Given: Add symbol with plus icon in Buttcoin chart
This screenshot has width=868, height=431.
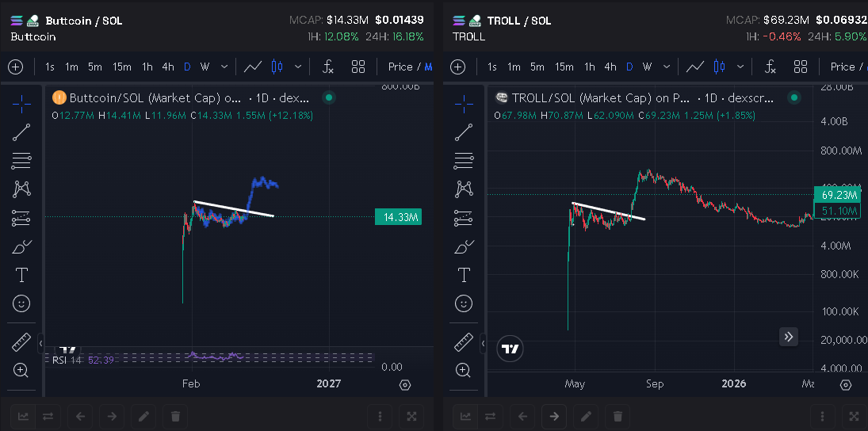Looking at the screenshot, I should pyautogui.click(x=16, y=67).
